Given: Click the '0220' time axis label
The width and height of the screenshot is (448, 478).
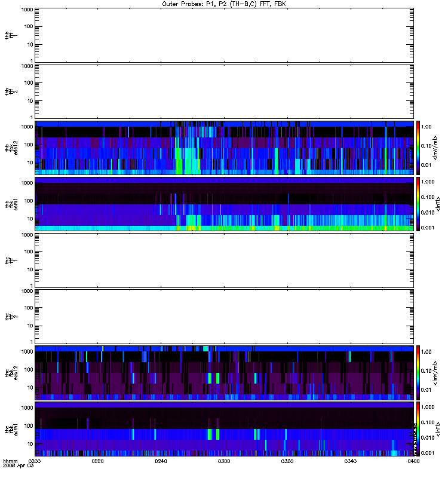Looking at the screenshot, I should tap(97, 461).
